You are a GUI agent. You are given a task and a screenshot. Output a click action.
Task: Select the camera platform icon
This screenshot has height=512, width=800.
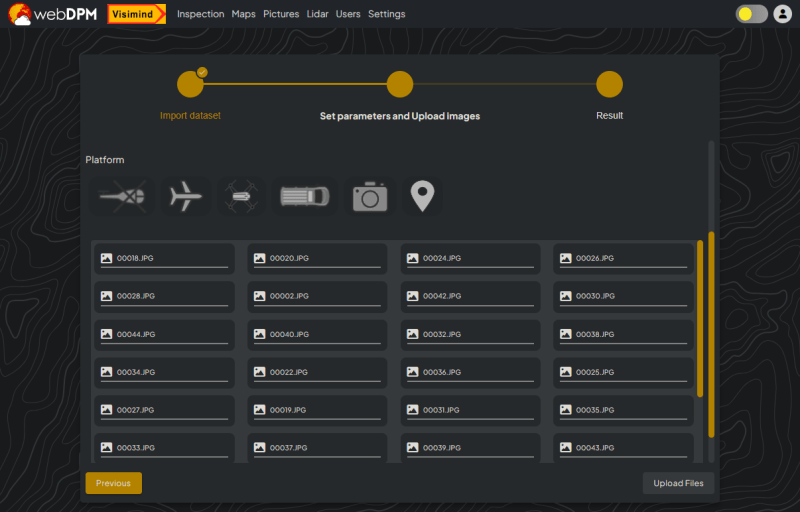370,196
